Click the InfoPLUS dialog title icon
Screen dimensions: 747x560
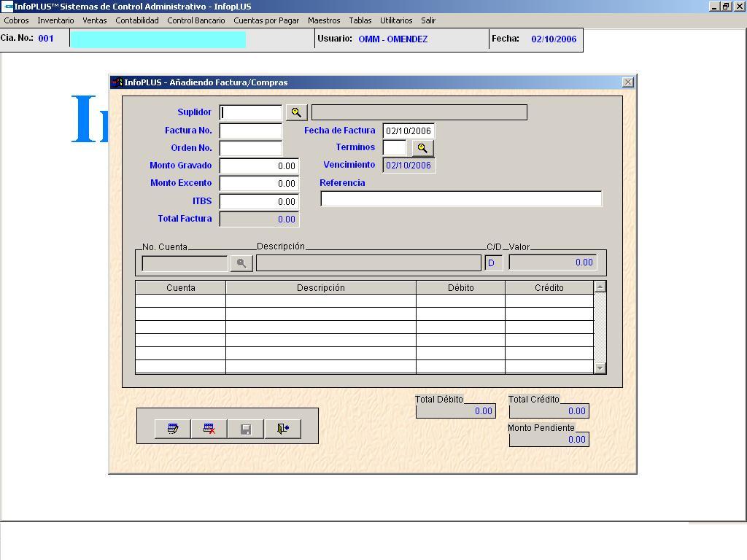117,82
